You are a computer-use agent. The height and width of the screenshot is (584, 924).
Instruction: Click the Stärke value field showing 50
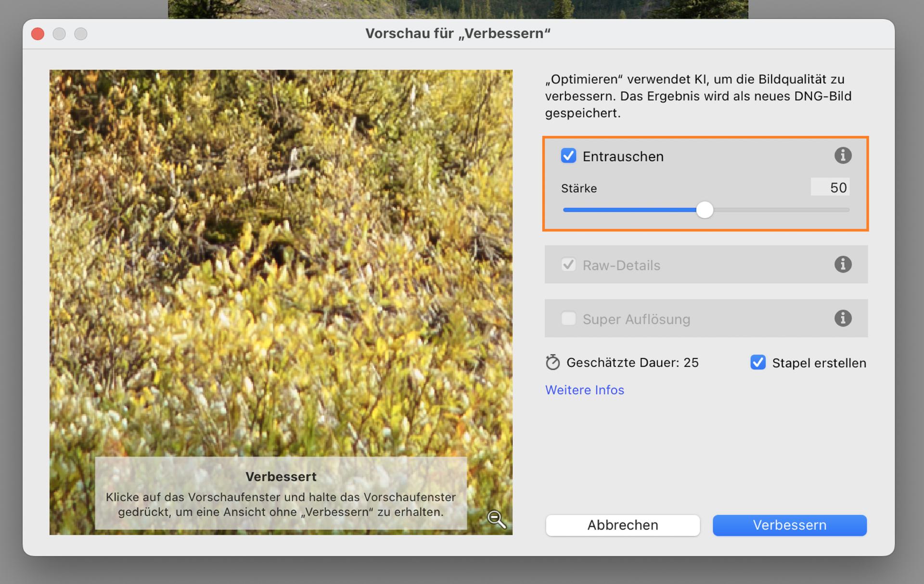click(x=830, y=187)
